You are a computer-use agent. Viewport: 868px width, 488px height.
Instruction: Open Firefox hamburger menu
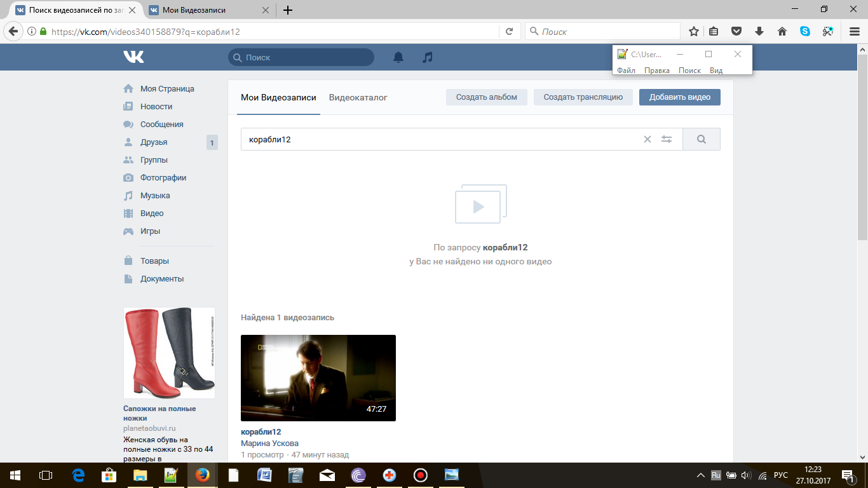click(855, 31)
